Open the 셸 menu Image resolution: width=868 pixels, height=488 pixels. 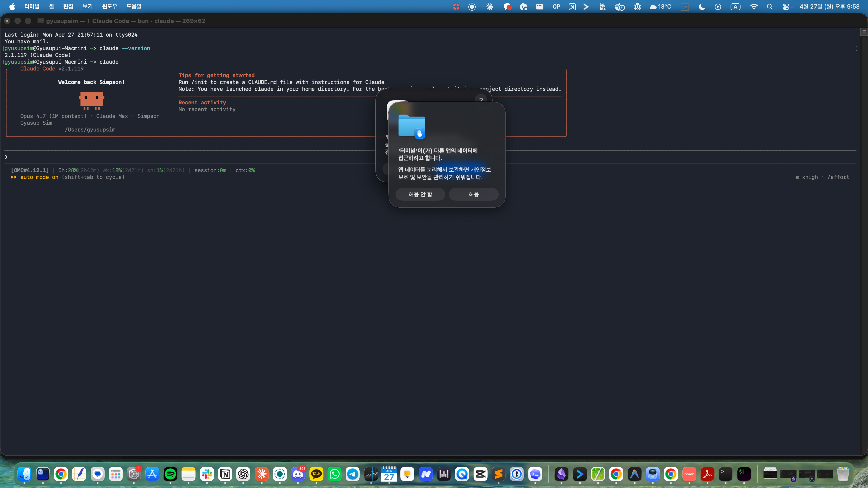tap(51, 6)
